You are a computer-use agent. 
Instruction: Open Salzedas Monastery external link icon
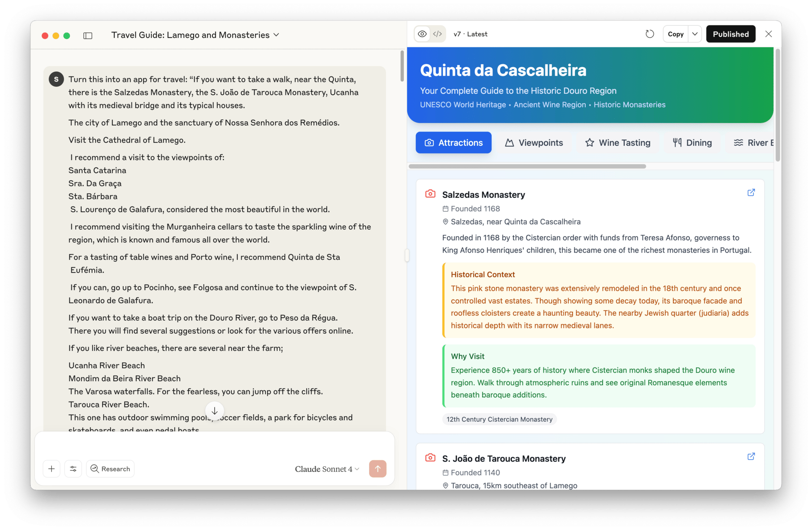point(751,193)
